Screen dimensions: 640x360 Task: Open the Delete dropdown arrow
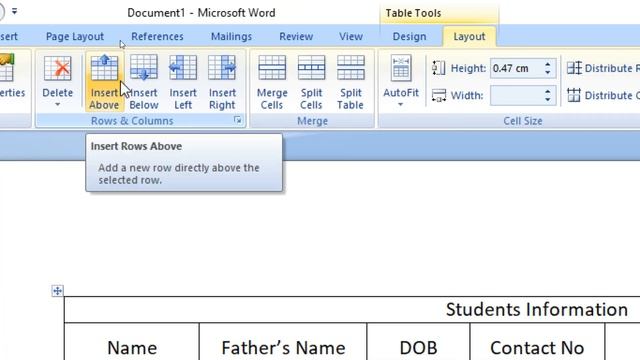point(58,104)
